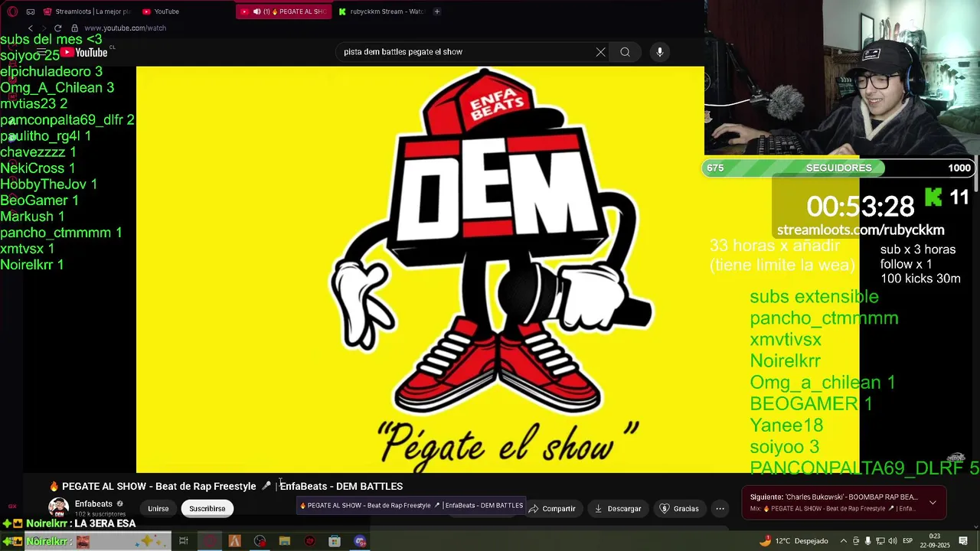
Task: Open the YouTube home logo
Action: (x=84, y=52)
